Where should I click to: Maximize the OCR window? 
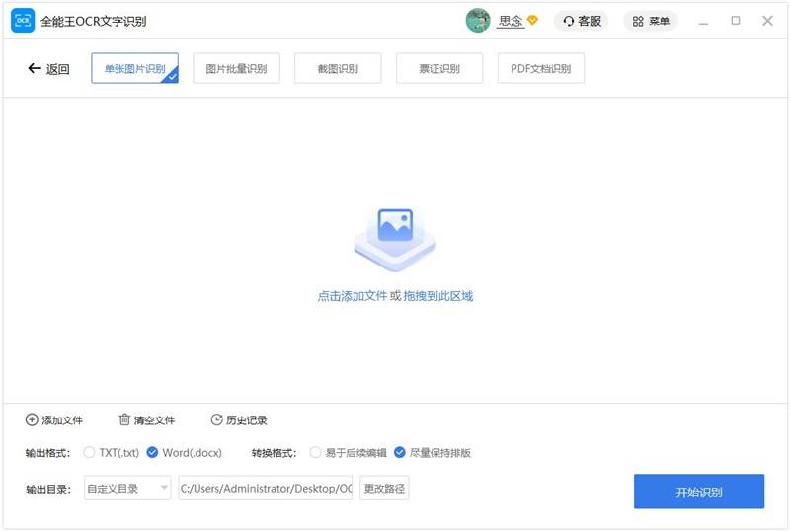[x=736, y=21]
